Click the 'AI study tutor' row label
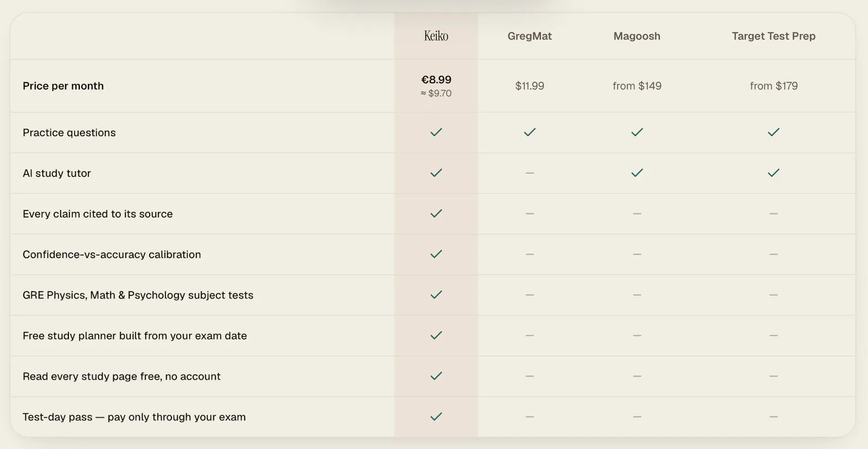 click(56, 173)
